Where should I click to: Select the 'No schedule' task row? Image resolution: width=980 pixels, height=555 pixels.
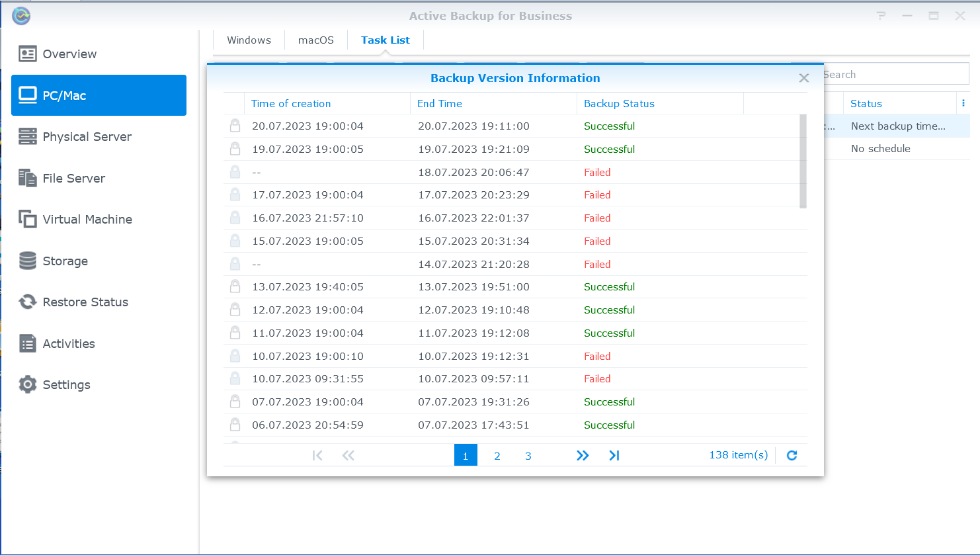tap(897, 149)
